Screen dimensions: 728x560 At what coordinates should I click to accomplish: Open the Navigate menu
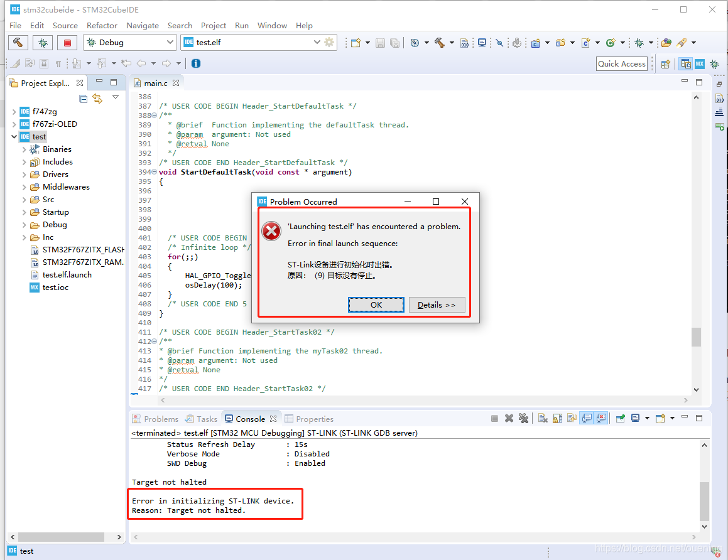pos(142,26)
